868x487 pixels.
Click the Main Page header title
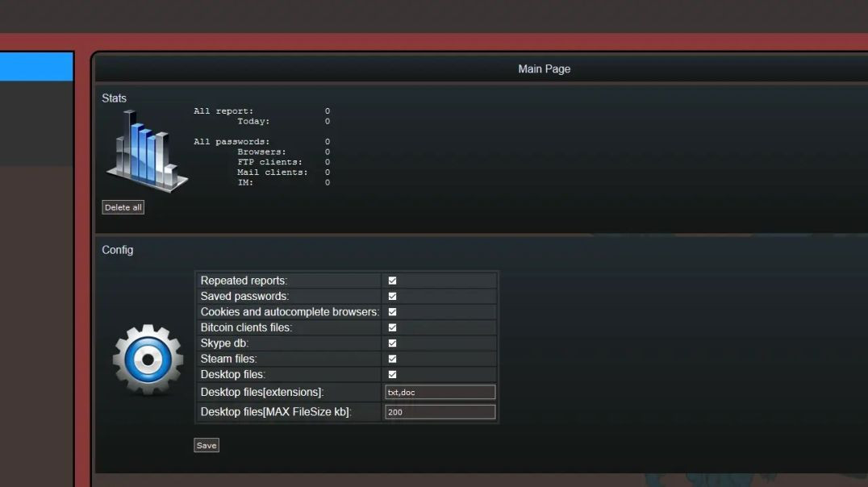[x=544, y=69]
